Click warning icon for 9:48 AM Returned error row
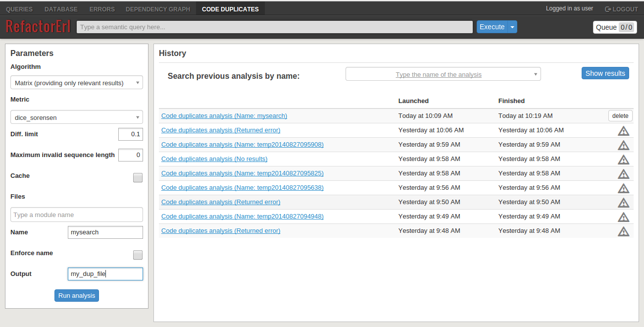644x327 pixels. (x=623, y=231)
